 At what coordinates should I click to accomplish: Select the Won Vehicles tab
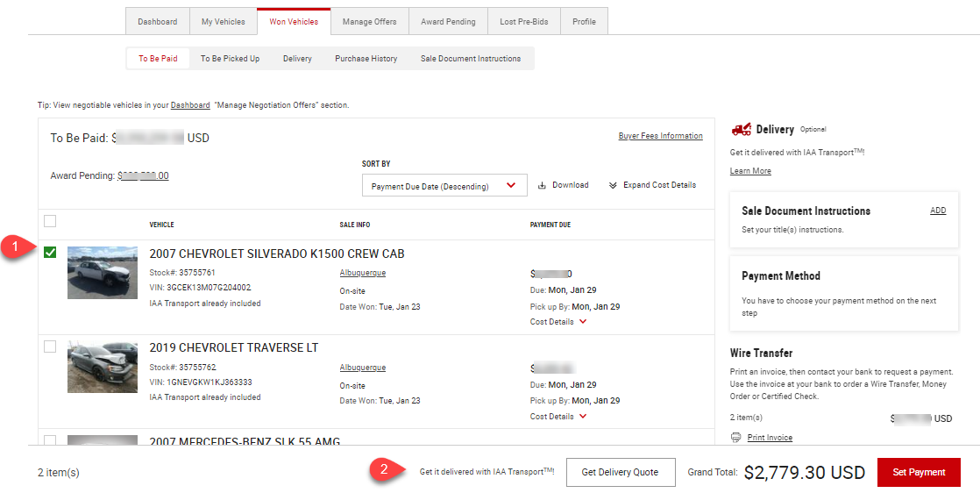[294, 21]
